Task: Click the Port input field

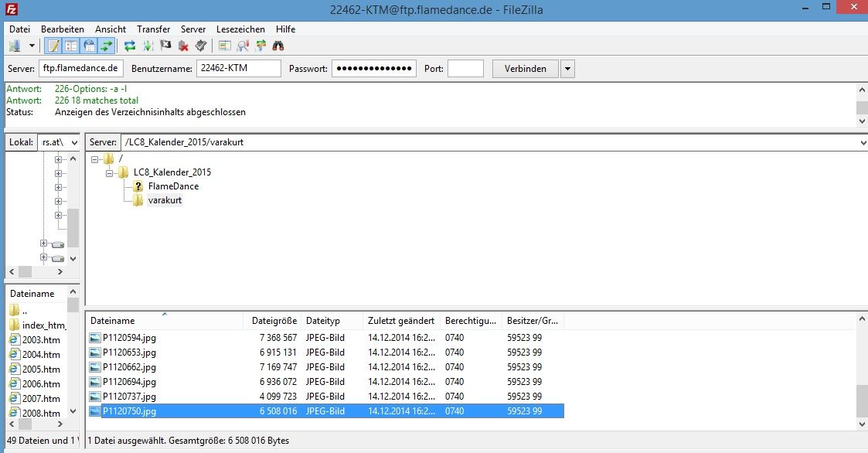Action: tap(465, 69)
